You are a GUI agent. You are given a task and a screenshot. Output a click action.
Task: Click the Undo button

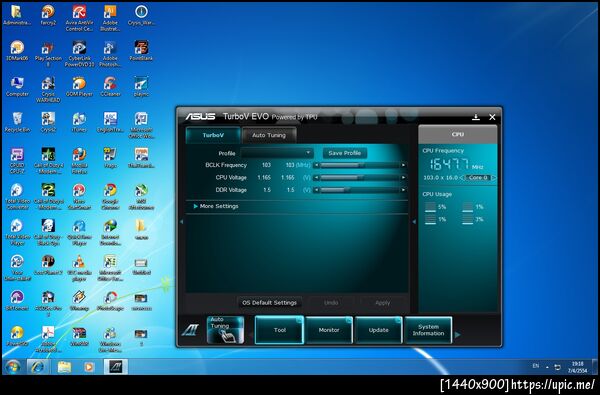click(331, 303)
